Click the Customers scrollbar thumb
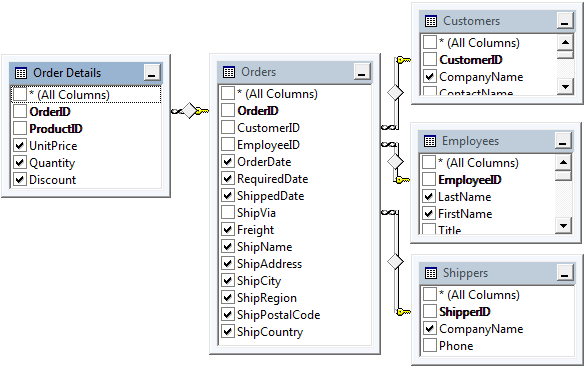 565,55
